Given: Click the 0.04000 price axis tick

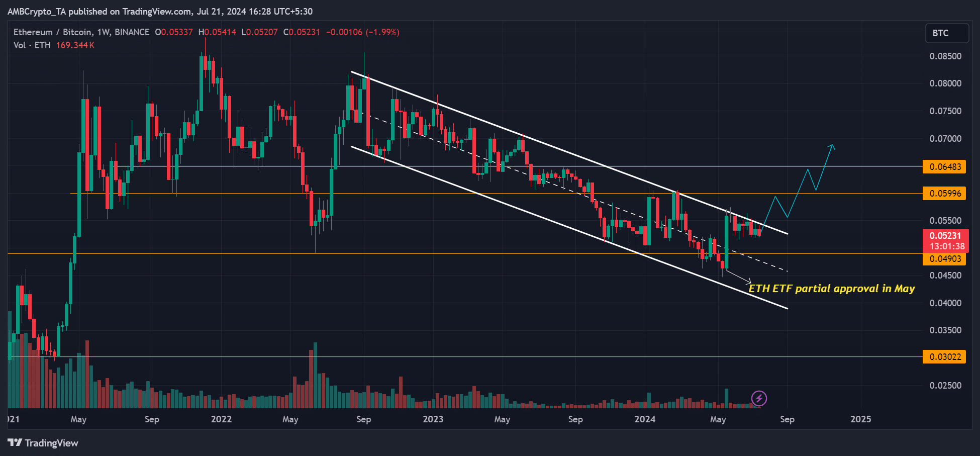Looking at the screenshot, I should [x=945, y=303].
